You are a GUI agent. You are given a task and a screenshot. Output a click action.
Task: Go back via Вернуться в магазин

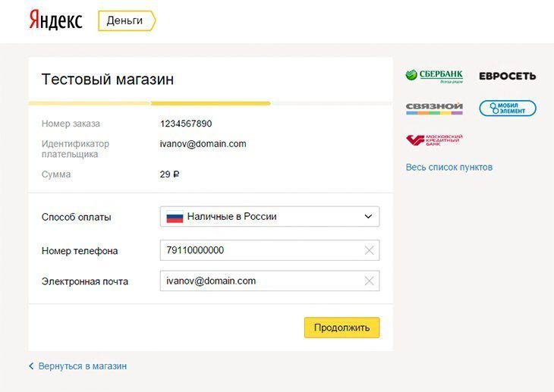coord(82,366)
